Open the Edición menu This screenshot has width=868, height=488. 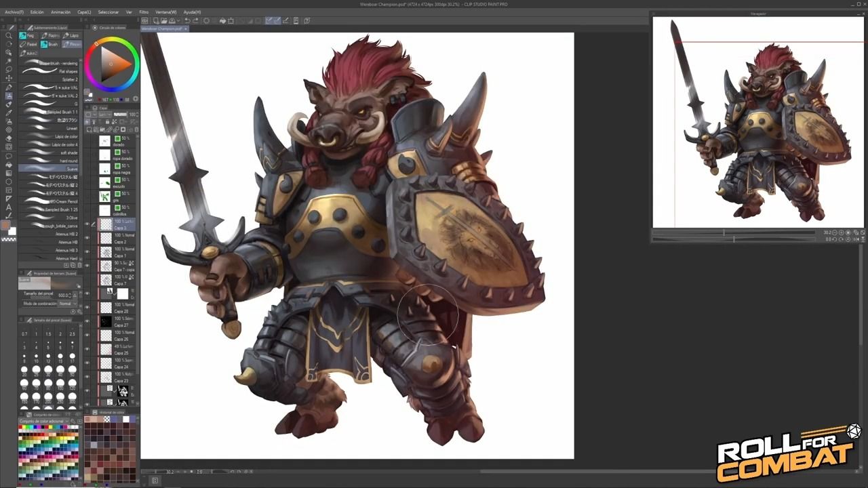[x=37, y=12]
